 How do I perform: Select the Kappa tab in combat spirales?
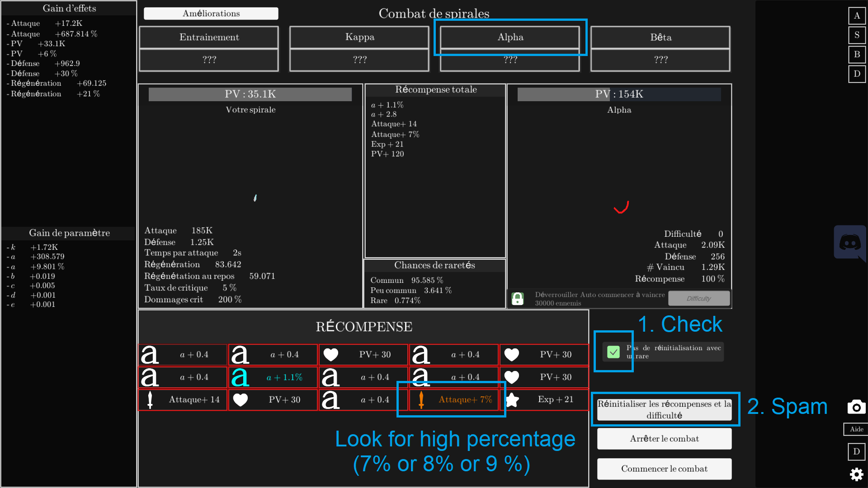(359, 37)
